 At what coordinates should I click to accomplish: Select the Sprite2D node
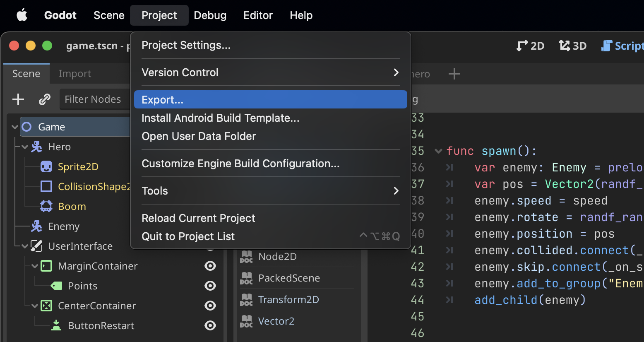[x=78, y=167]
